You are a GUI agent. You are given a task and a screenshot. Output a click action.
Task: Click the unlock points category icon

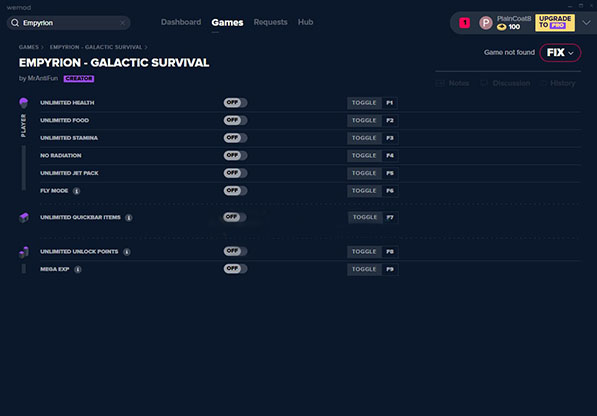(24, 252)
